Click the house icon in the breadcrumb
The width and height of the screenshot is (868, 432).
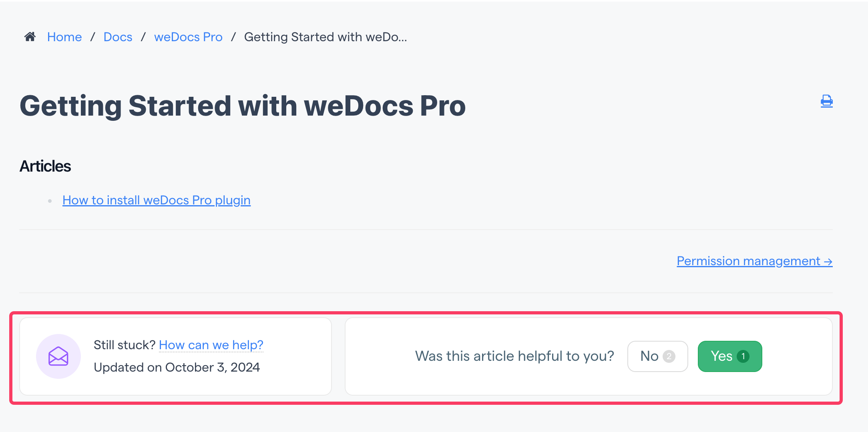coord(30,37)
